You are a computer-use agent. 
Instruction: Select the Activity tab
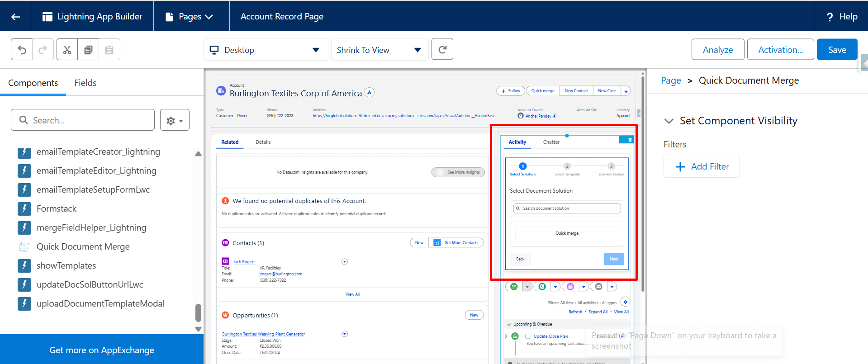tap(517, 142)
